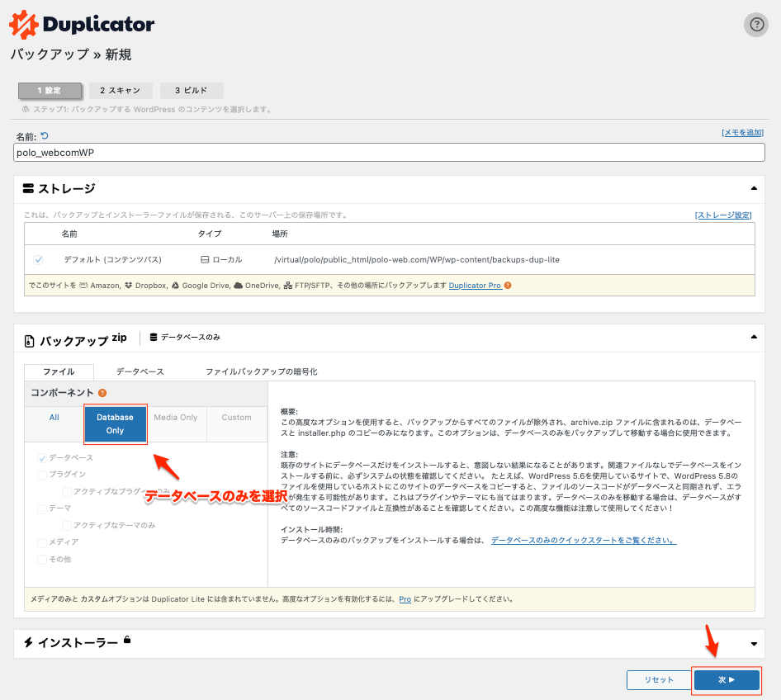Toggle the プラグイン component checkbox
Screen dimensions: 781x700
coord(42,475)
